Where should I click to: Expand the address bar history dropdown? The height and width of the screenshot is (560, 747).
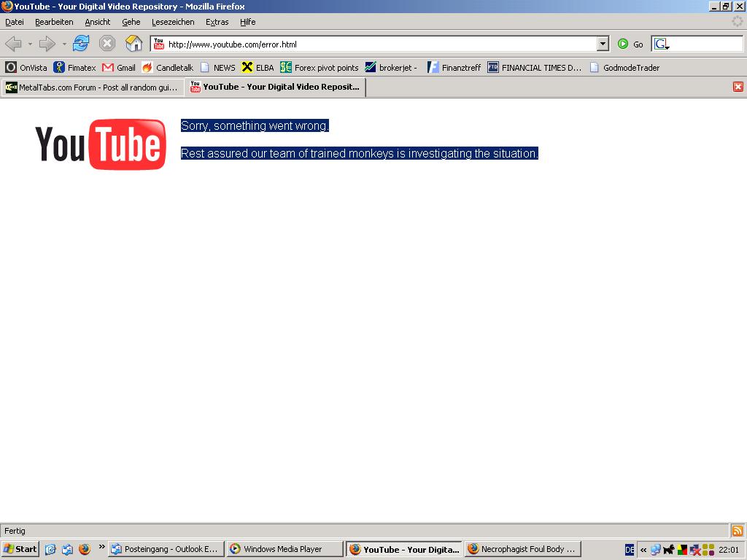603,44
